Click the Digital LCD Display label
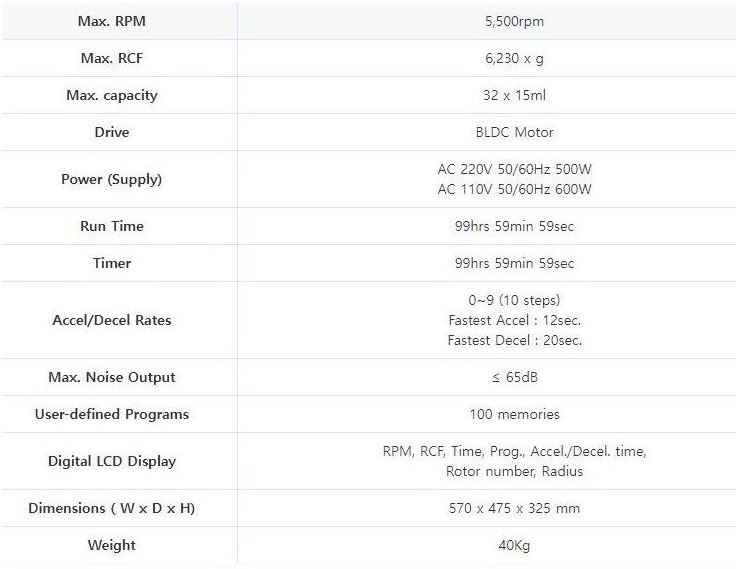Screen dimensions: 739x569 click(112, 461)
